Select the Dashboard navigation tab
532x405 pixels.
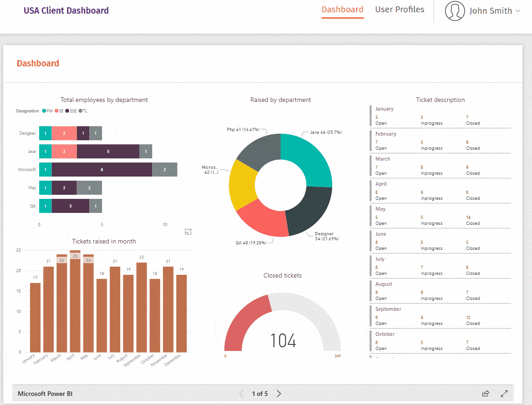(x=343, y=10)
